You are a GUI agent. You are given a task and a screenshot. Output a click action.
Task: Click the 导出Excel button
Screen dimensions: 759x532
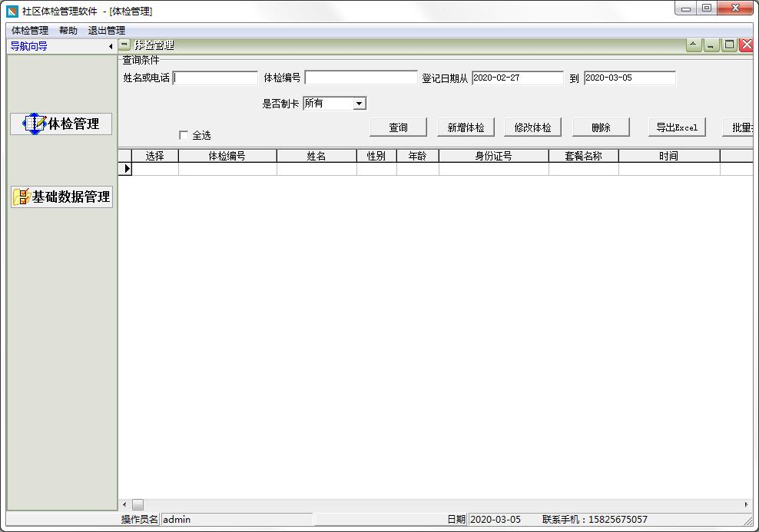point(677,127)
